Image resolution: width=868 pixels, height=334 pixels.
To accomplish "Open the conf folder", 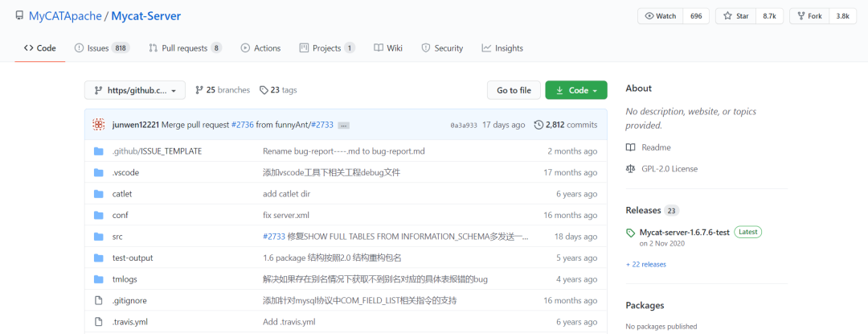I will pyautogui.click(x=120, y=215).
